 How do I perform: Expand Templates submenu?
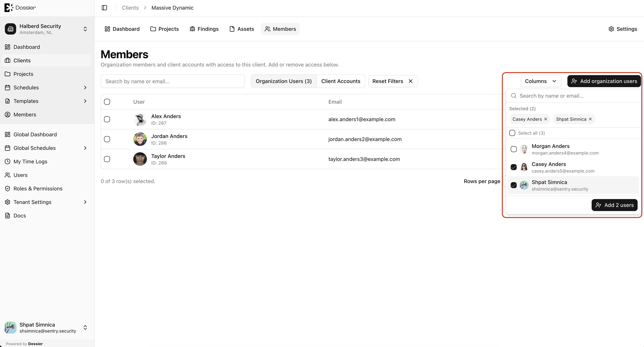tap(85, 101)
